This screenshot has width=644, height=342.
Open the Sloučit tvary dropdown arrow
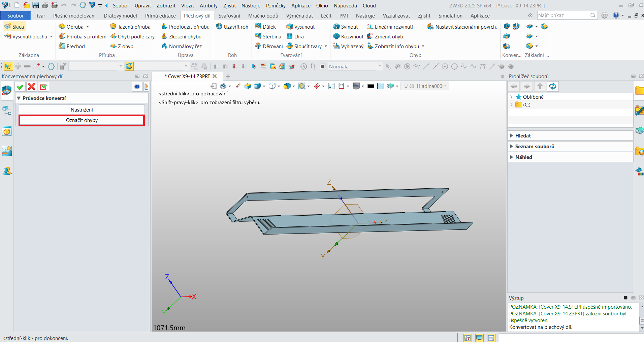point(326,46)
